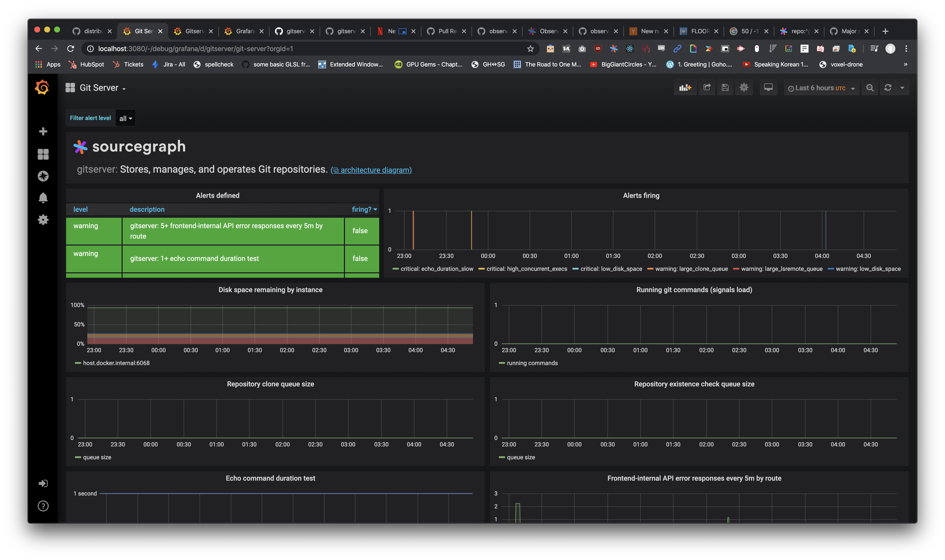Click the Add panel icon
The image size is (945, 560).
[x=685, y=88]
